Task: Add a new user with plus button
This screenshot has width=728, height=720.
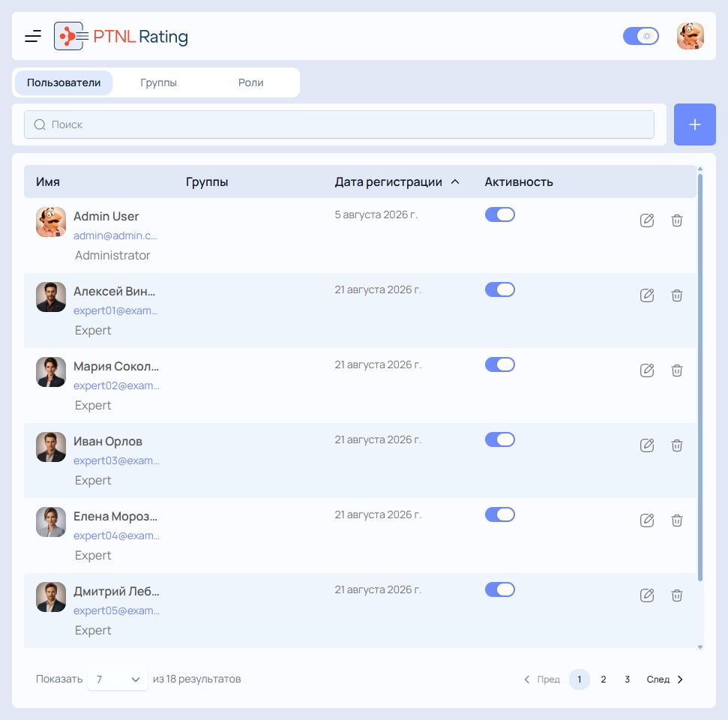Action: point(694,124)
